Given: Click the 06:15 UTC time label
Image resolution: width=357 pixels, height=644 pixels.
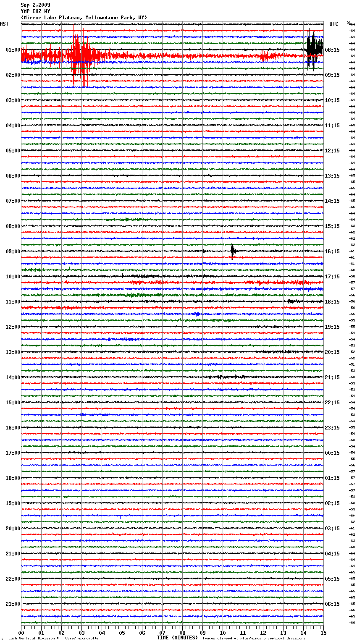Looking at the screenshot, I should pos(332,604).
